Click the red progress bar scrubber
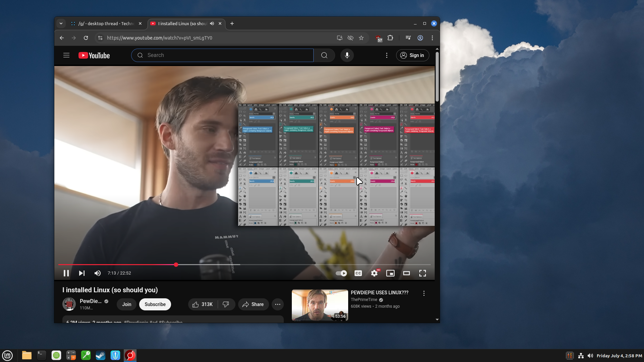Image resolution: width=644 pixels, height=362 pixels. coord(176,265)
